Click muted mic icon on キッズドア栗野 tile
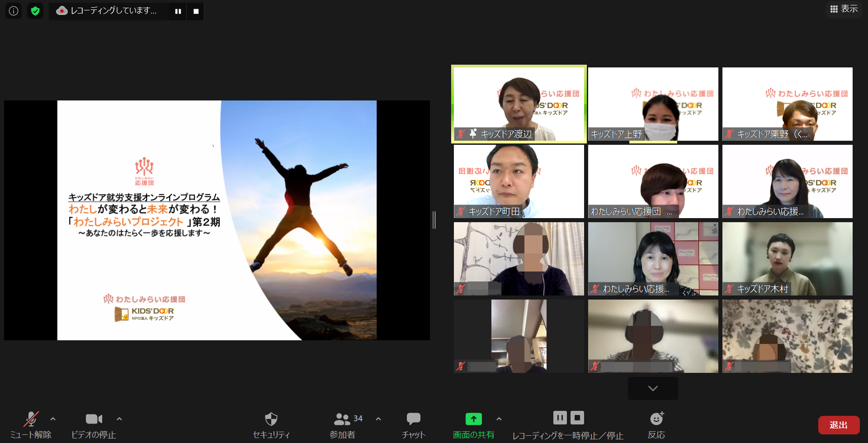 click(729, 134)
